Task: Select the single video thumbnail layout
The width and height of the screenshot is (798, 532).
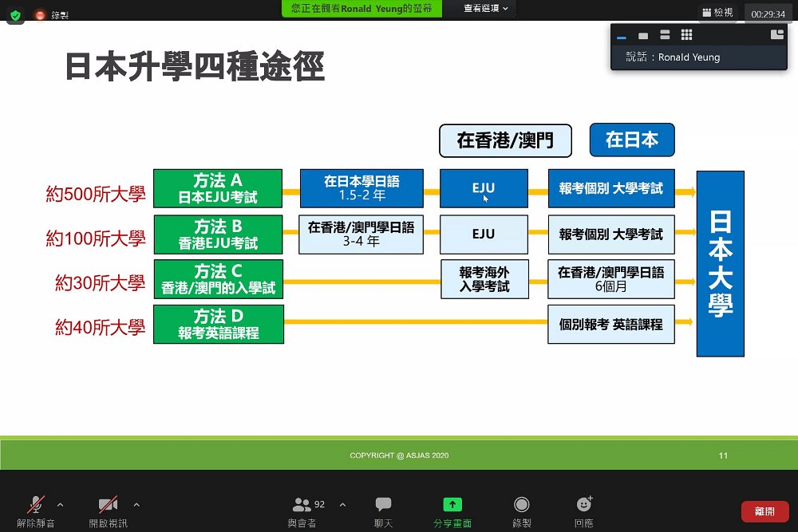Action: click(x=643, y=36)
